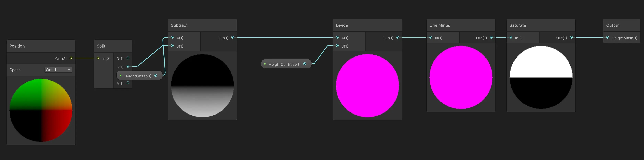Click the One Minus Out(1) output port
This screenshot has height=160, width=644.
coord(491,37)
